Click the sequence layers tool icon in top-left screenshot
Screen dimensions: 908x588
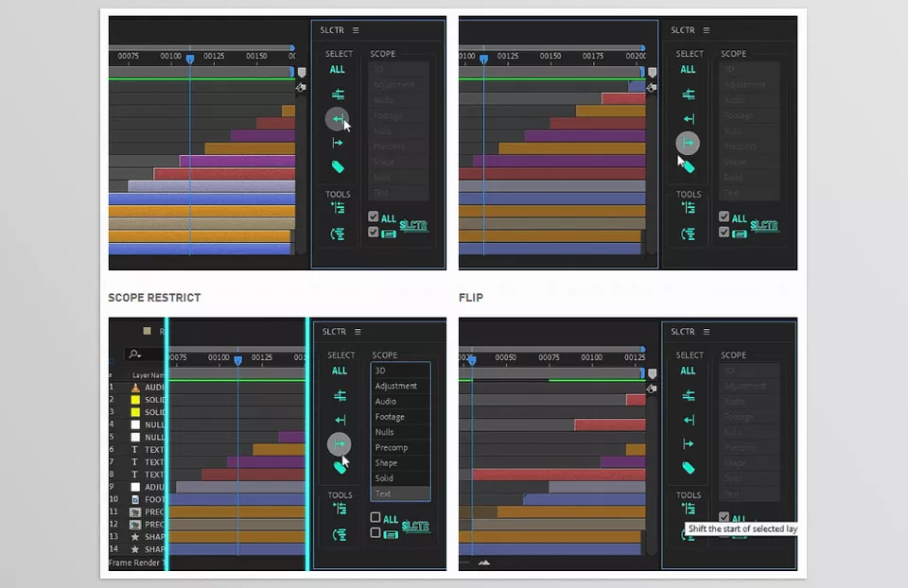pos(338,208)
